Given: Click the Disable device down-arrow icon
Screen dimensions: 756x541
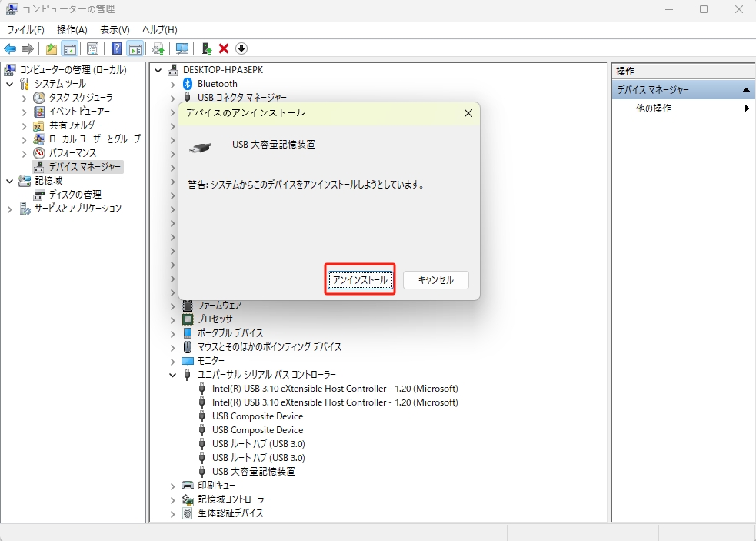Looking at the screenshot, I should click(x=240, y=48).
